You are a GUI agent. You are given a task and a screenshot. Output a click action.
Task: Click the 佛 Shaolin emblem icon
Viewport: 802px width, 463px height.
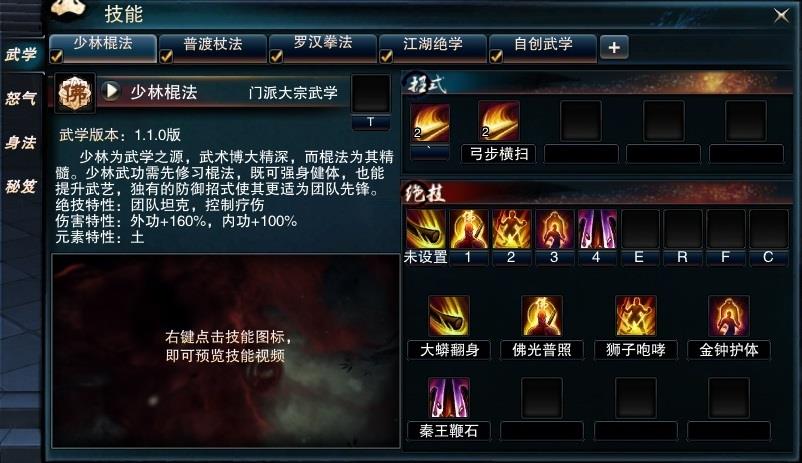75,93
